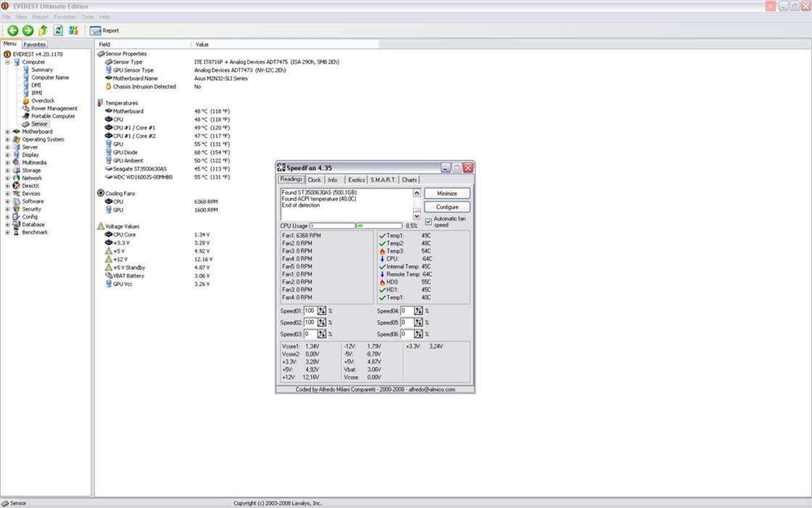Expand the Storage tree node
This screenshot has width=812, height=508.
tap(7, 171)
